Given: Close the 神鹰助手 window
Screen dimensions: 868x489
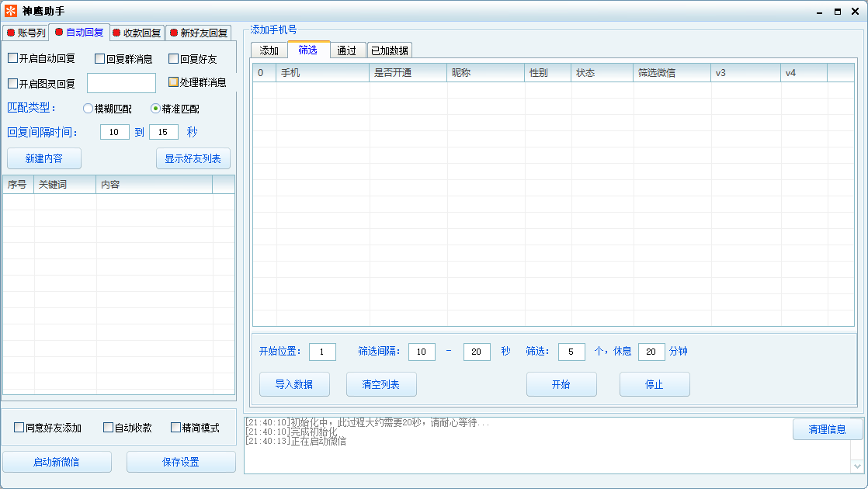Looking at the screenshot, I should tap(856, 11).
